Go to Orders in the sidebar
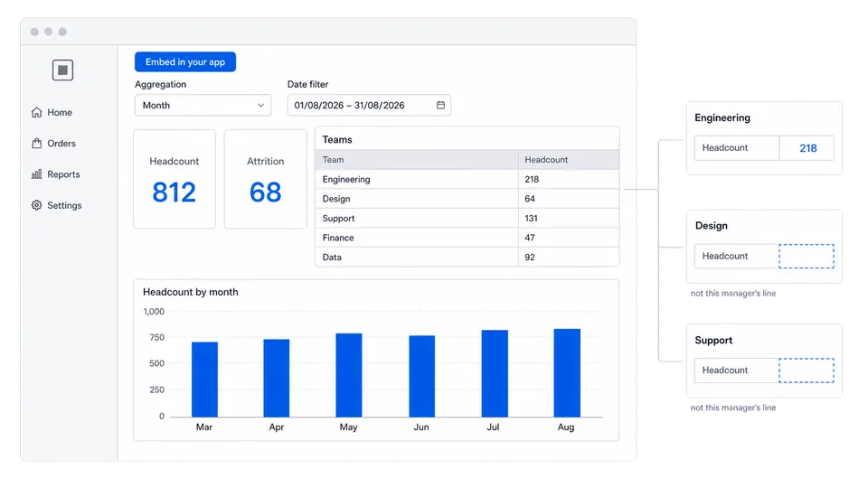This screenshot has height=488, width=868. point(53,144)
